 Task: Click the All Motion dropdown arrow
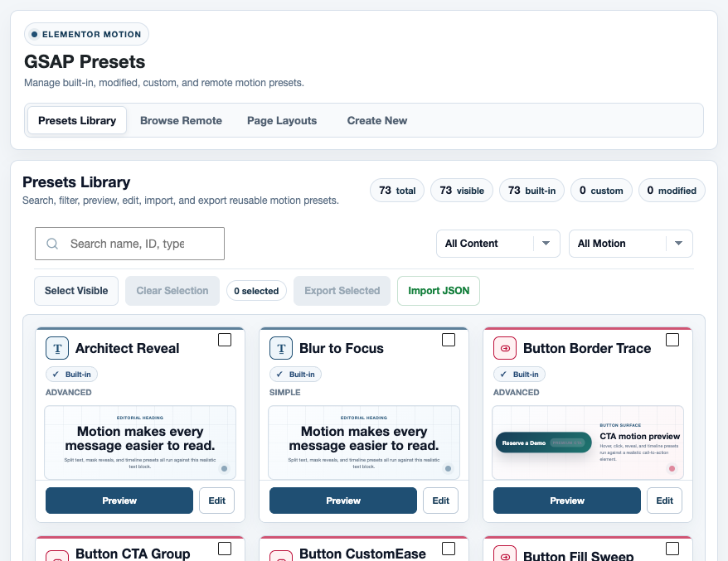pos(678,243)
